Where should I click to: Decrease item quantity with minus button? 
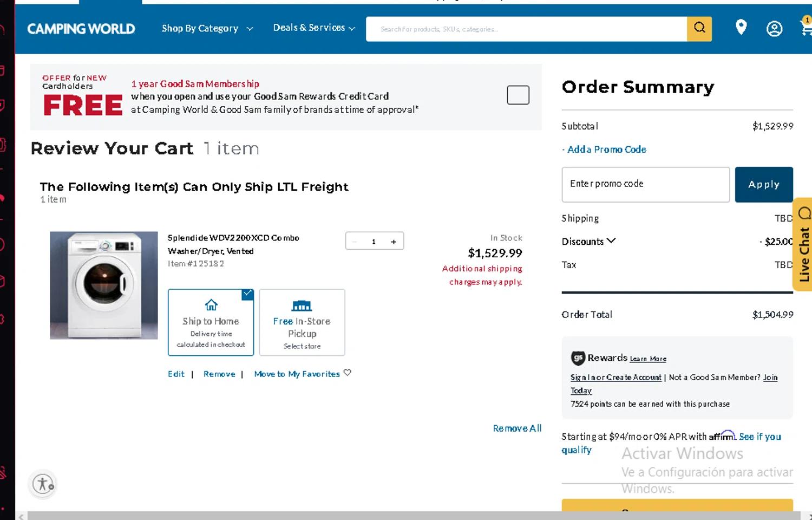pyautogui.click(x=355, y=242)
